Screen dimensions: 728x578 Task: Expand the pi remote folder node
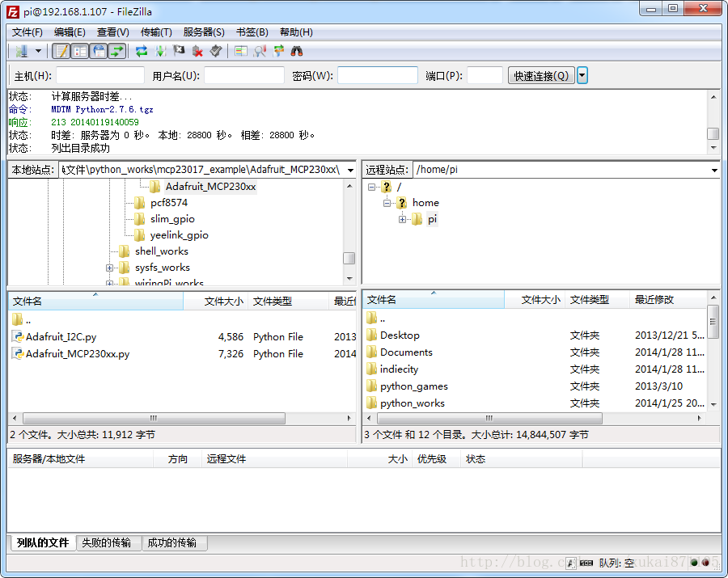402,219
